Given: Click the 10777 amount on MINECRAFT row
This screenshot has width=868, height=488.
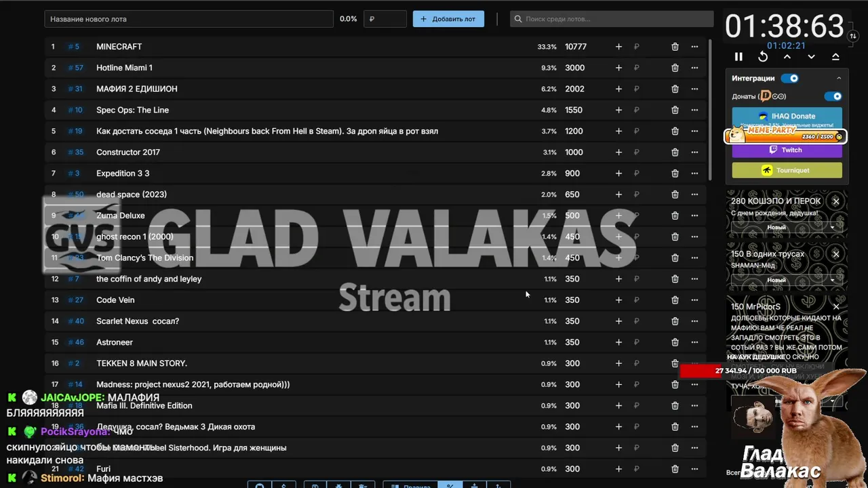Looking at the screenshot, I should (576, 47).
